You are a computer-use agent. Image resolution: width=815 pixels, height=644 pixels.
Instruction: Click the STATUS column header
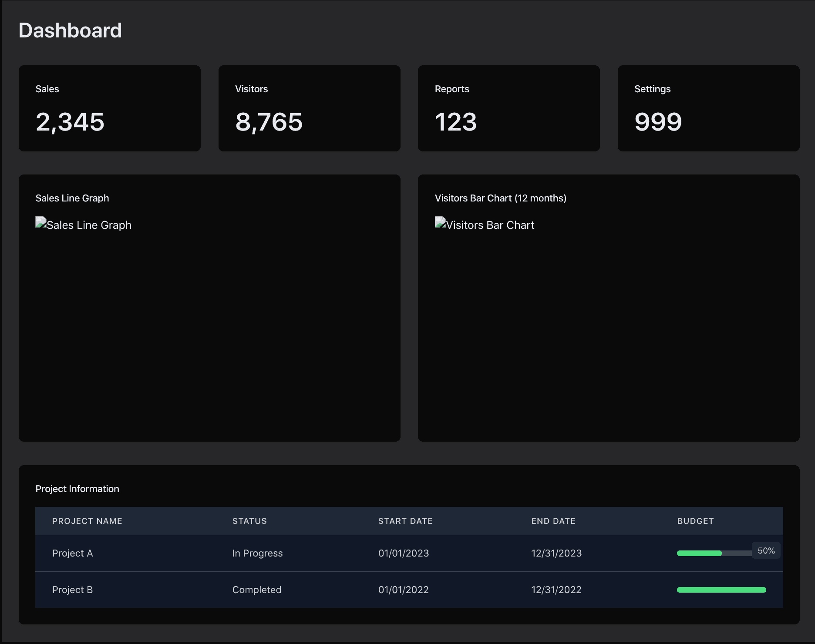point(249,521)
